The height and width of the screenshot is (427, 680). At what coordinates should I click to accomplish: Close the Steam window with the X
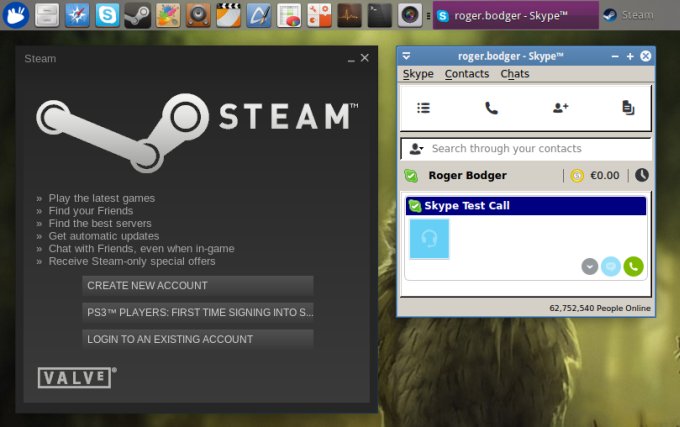365,58
